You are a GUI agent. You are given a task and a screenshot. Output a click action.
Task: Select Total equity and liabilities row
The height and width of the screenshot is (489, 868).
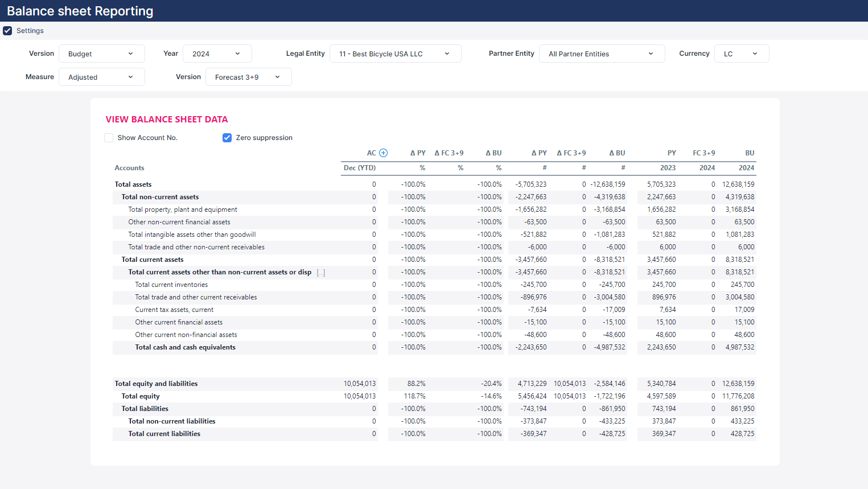point(156,384)
